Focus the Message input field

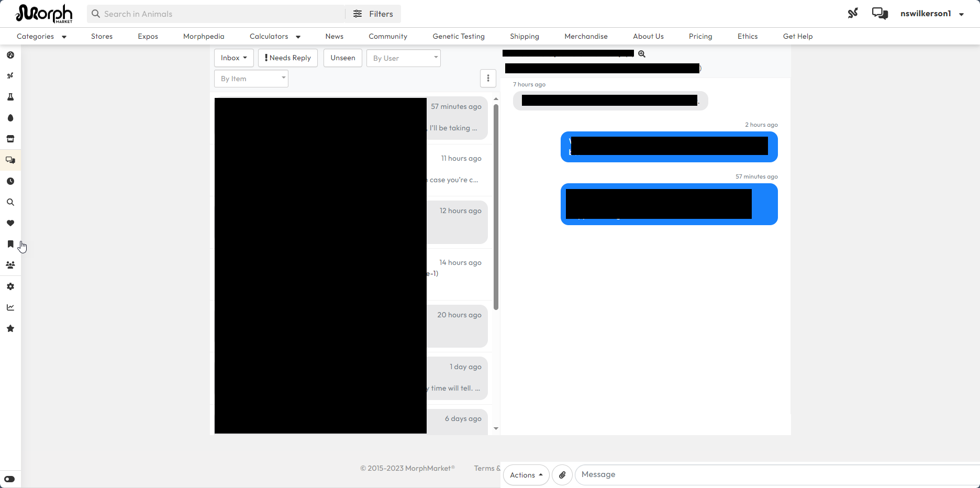[x=777, y=475]
